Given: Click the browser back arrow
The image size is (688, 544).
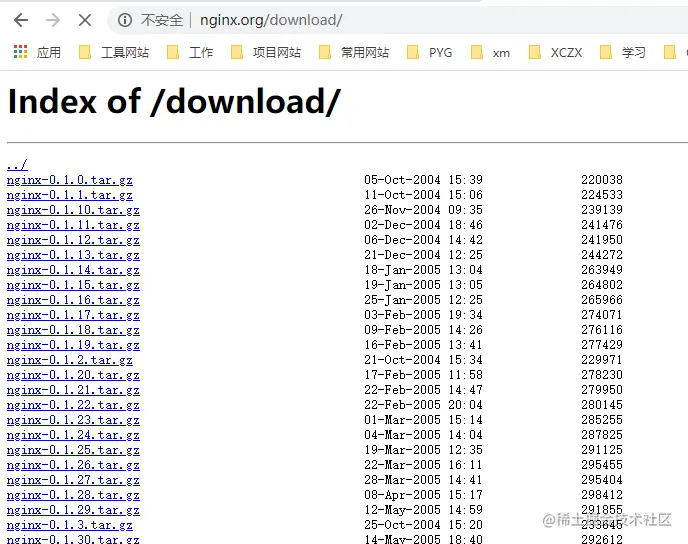Looking at the screenshot, I should pos(21,20).
